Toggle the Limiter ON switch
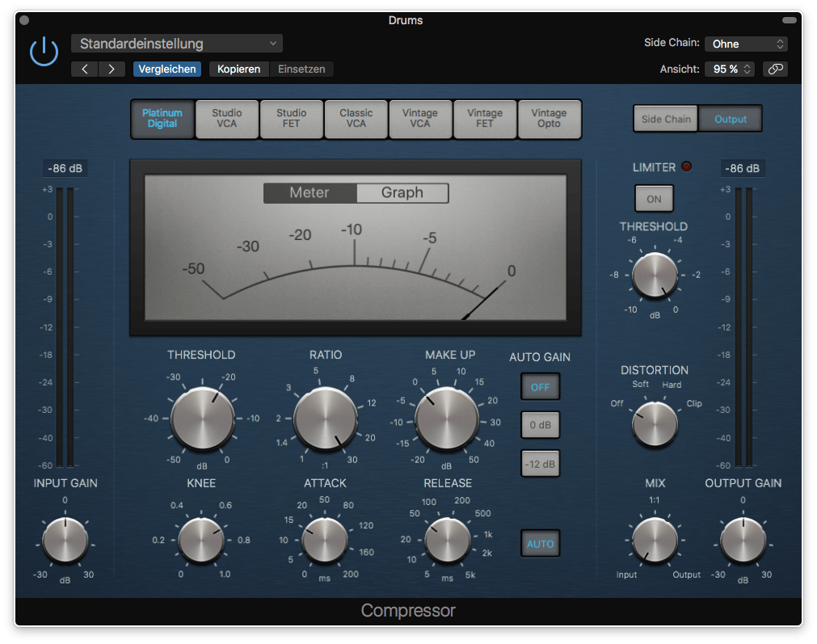This screenshot has height=644, width=817. coord(653,198)
